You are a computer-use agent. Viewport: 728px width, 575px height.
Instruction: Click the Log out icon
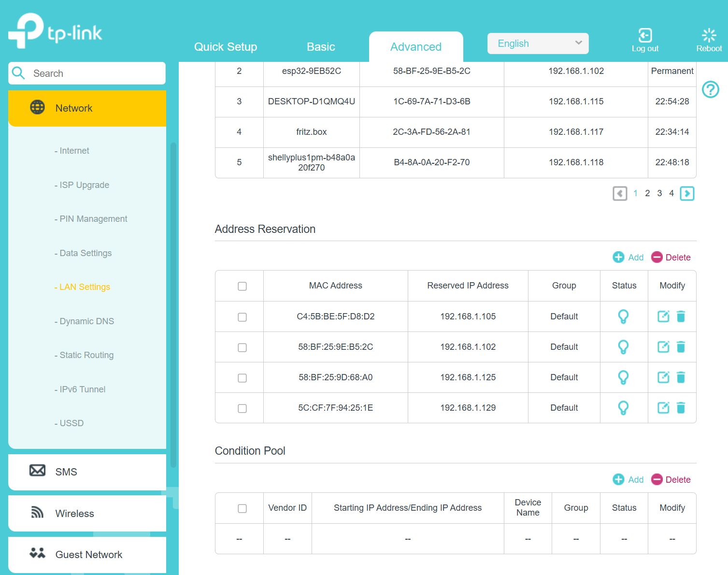click(645, 36)
